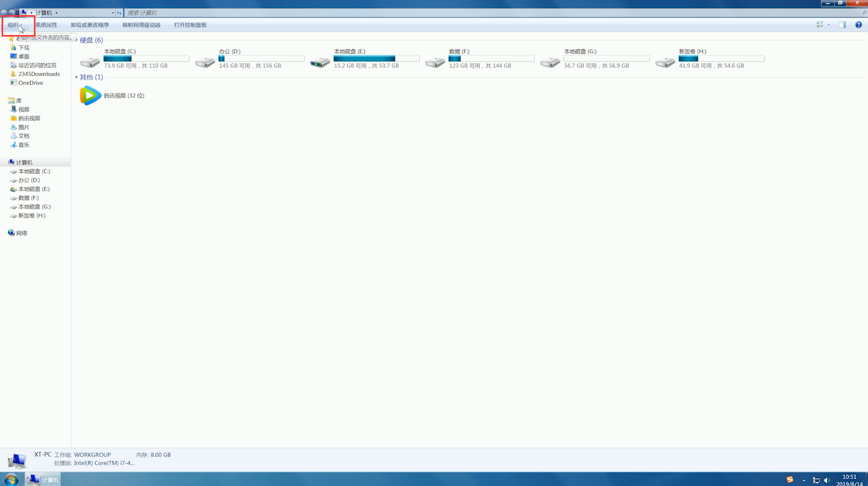Open the recent pages dropdown arrow
This screenshot has width=868, height=486.
[17, 13]
